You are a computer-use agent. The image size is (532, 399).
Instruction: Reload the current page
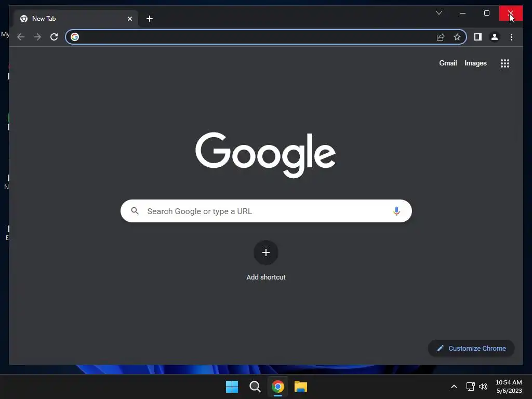pos(54,37)
